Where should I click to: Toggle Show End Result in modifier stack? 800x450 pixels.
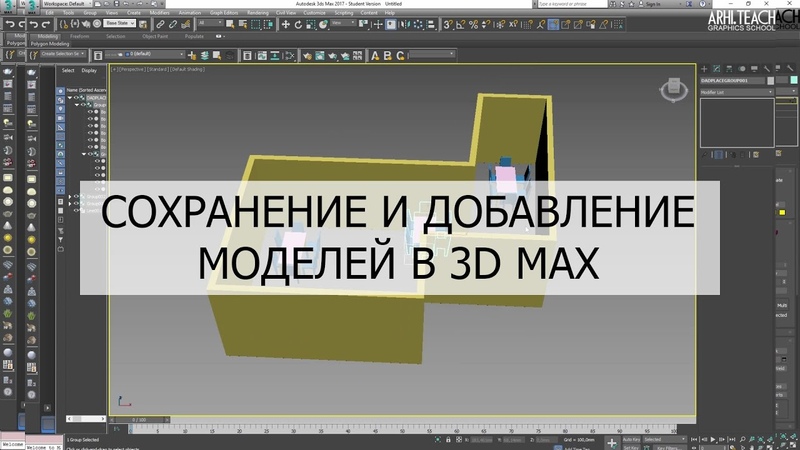pyautogui.click(x=719, y=155)
